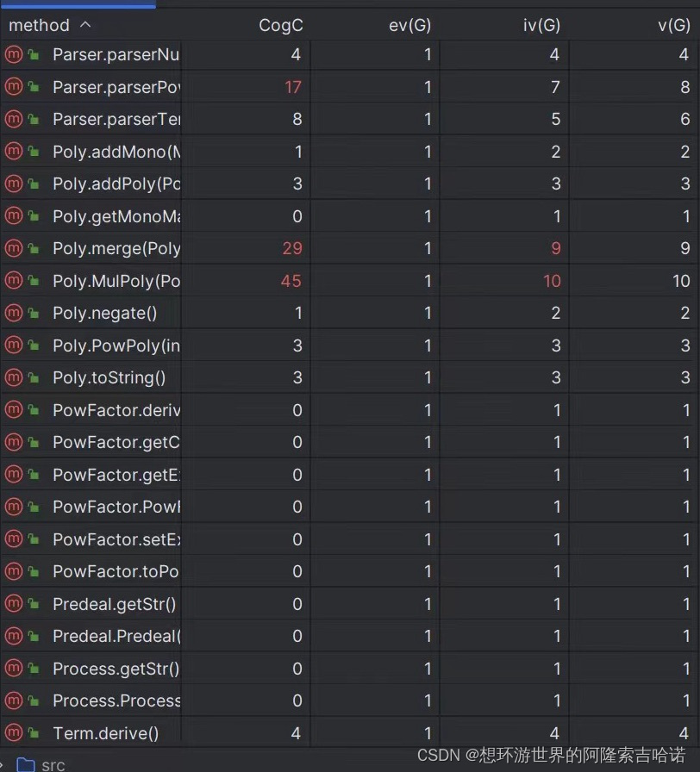Select the Parser.parserTe method name
Viewport: 700px width, 772px height.
(x=116, y=119)
